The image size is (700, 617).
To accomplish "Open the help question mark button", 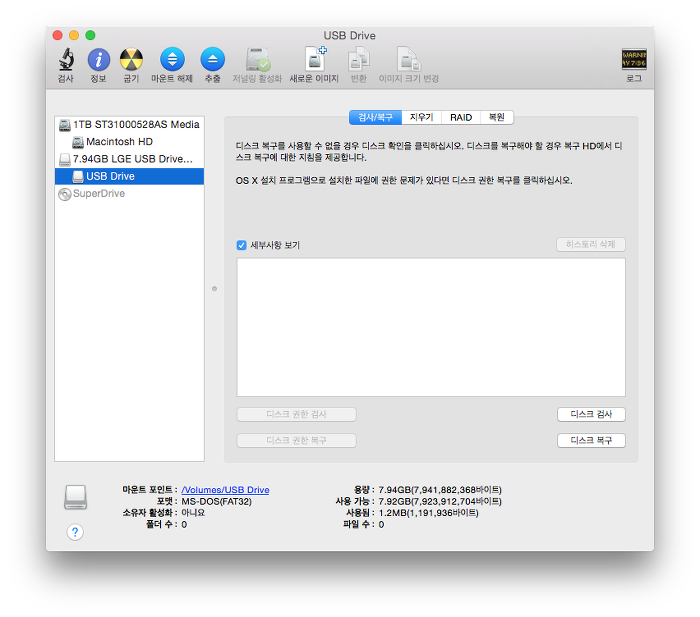I will click(x=75, y=532).
